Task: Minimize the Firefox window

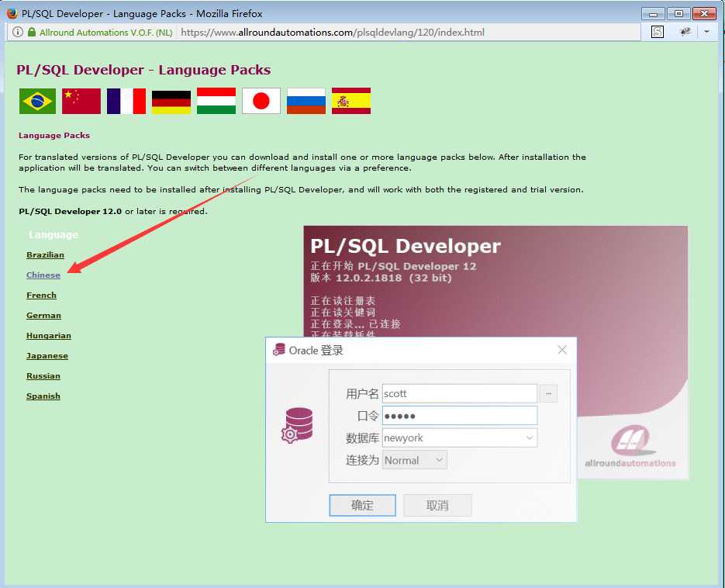Action: tap(654, 13)
